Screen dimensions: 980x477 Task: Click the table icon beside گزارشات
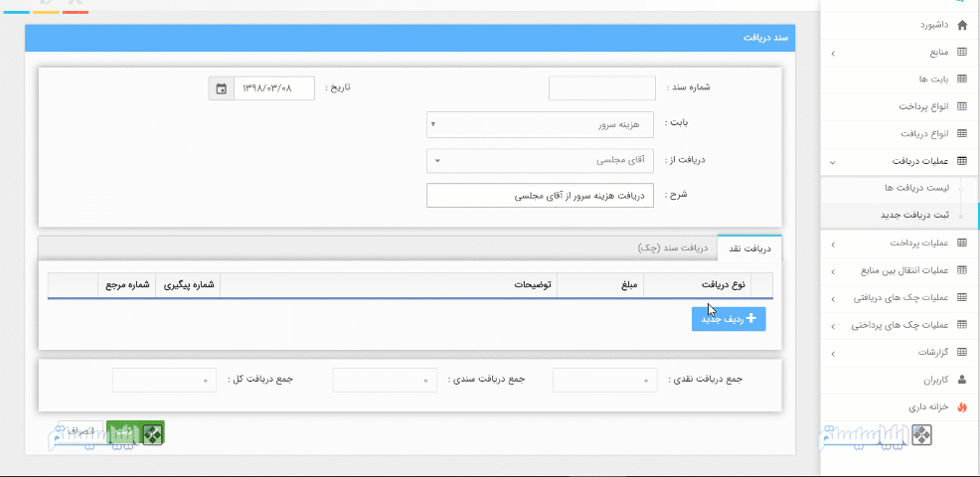pos(961,353)
